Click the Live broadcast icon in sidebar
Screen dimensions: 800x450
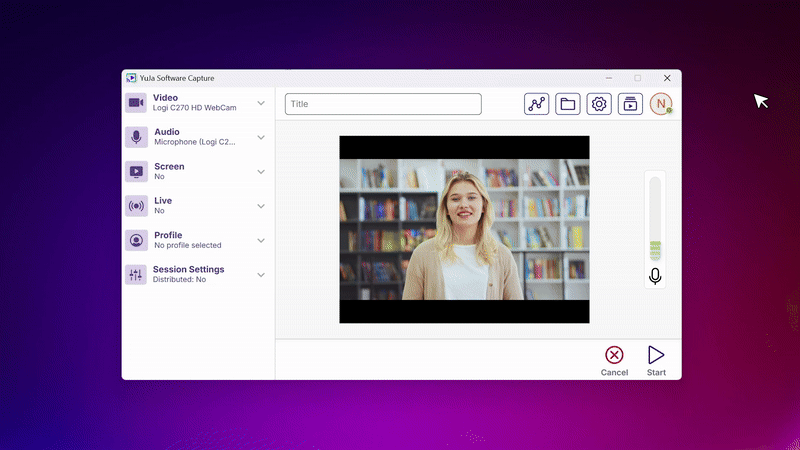(136, 206)
